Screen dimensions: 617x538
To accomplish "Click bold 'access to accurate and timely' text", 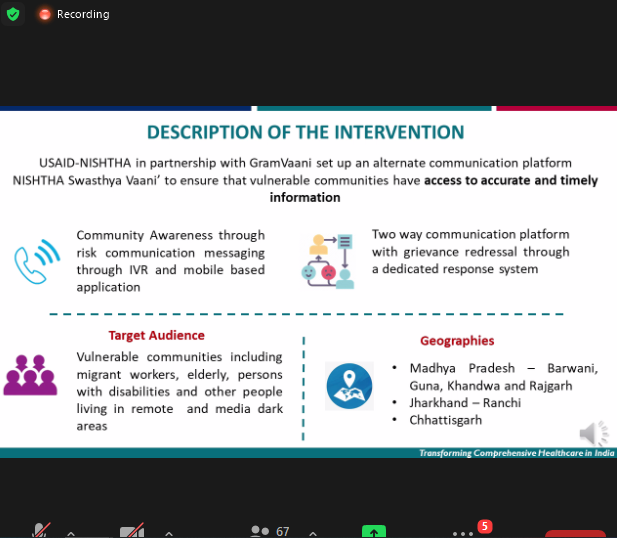I will click(x=511, y=180).
